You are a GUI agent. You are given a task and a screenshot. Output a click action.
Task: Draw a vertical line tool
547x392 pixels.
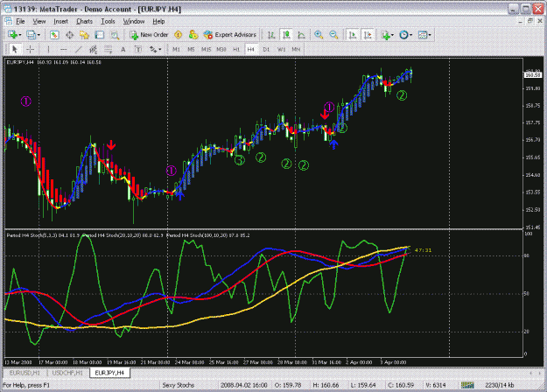pyautogui.click(x=48, y=50)
